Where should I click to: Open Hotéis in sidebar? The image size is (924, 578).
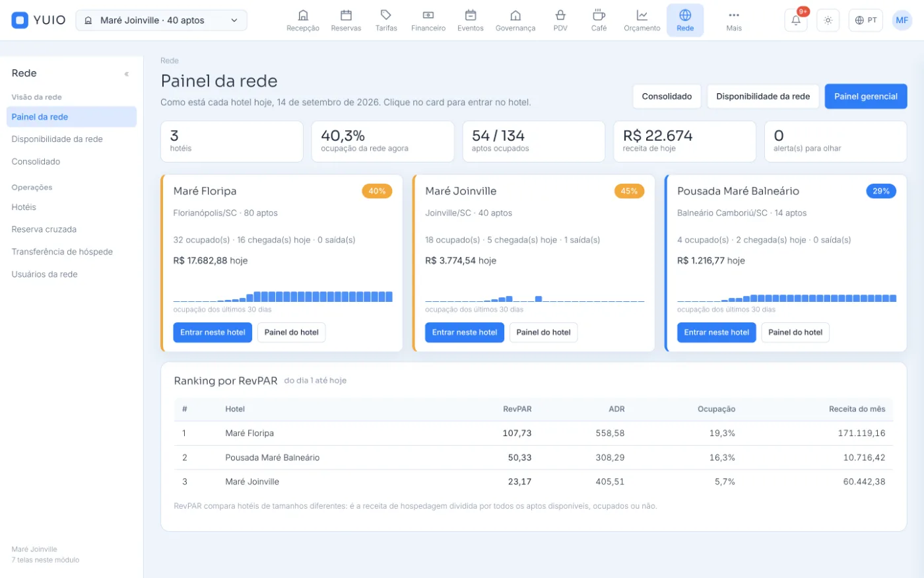click(x=71, y=207)
